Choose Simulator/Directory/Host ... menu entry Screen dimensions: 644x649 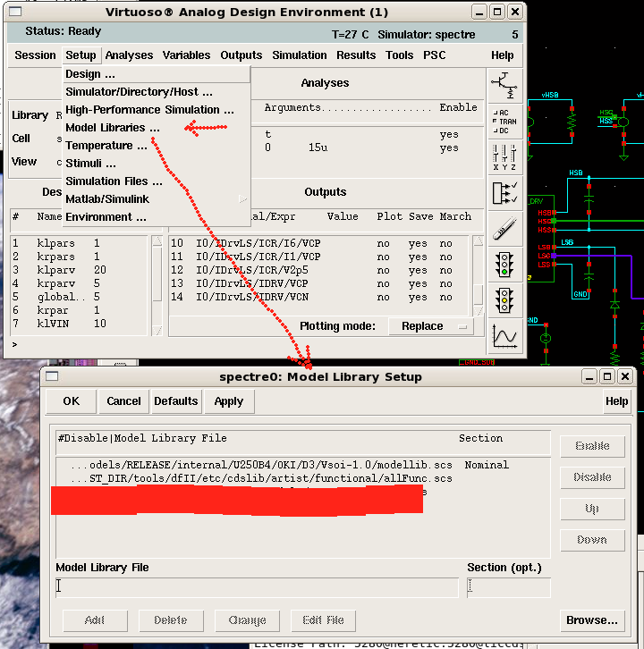pyautogui.click(x=157, y=92)
